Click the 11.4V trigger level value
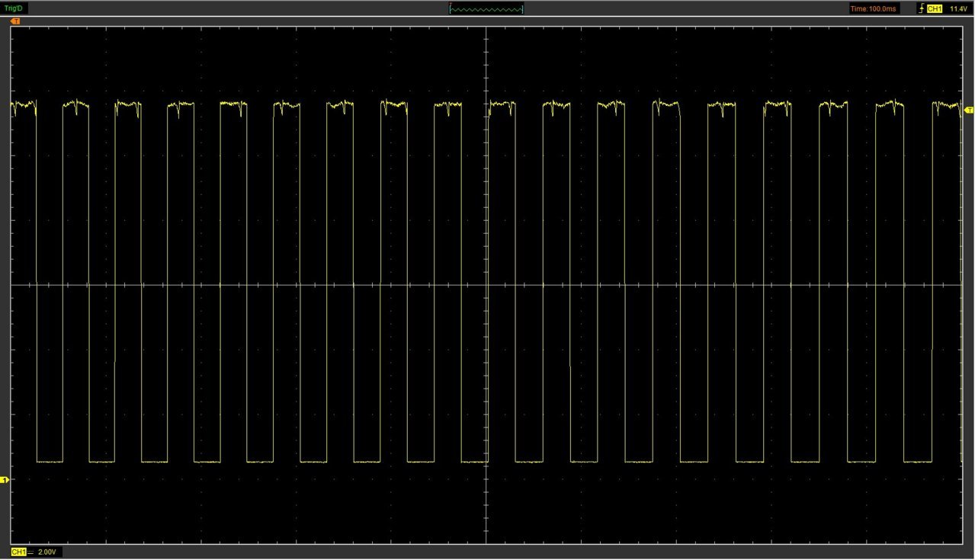 pyautogui.click(x=958, y=8)
